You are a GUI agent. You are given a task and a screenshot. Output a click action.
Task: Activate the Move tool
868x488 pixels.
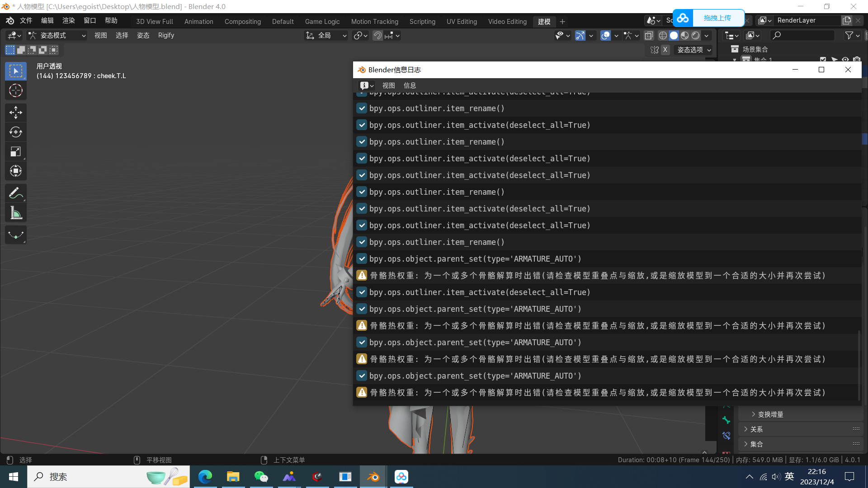click(16, 113)
